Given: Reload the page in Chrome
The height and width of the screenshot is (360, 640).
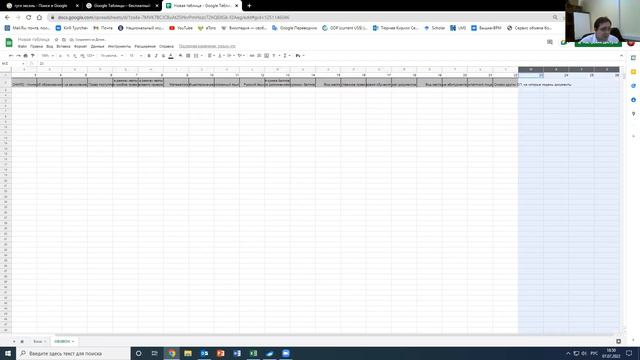Looking at the screenshot, I should [x=29, y=18].
